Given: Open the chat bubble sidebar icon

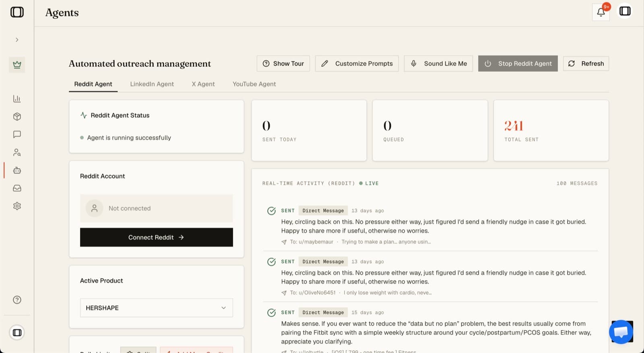Looking at the screenshot, I should [17, 134].
